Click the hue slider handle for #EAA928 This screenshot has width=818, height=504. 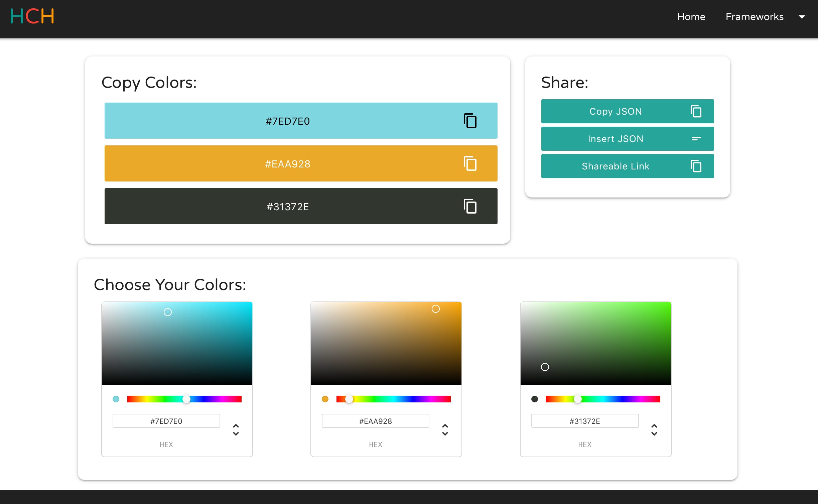tap(349, 399)
